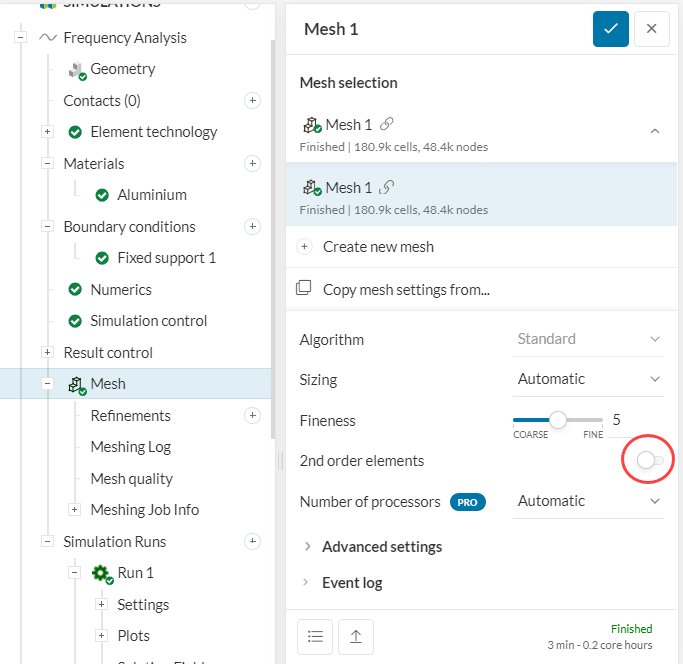
Task: Open the Number of processors dropdown
Action: tap(588, 501)
